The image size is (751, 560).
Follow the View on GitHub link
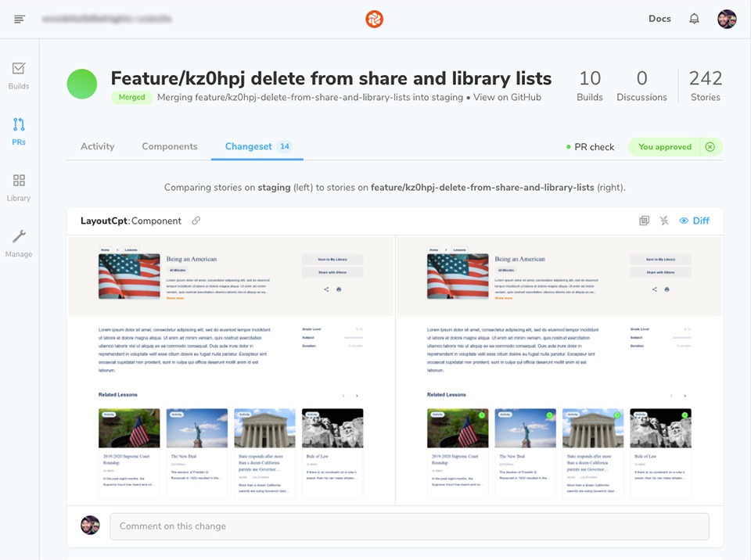pos(507,97)
